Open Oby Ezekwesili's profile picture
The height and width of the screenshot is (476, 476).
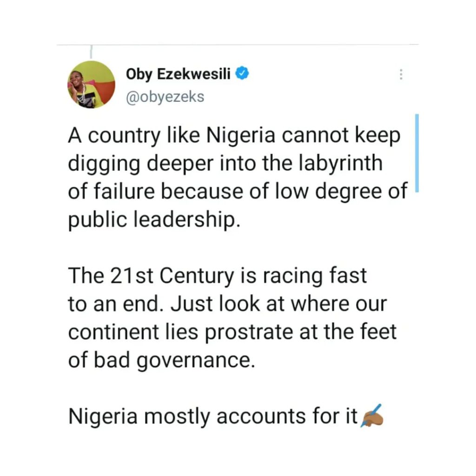tap(92, 85)
